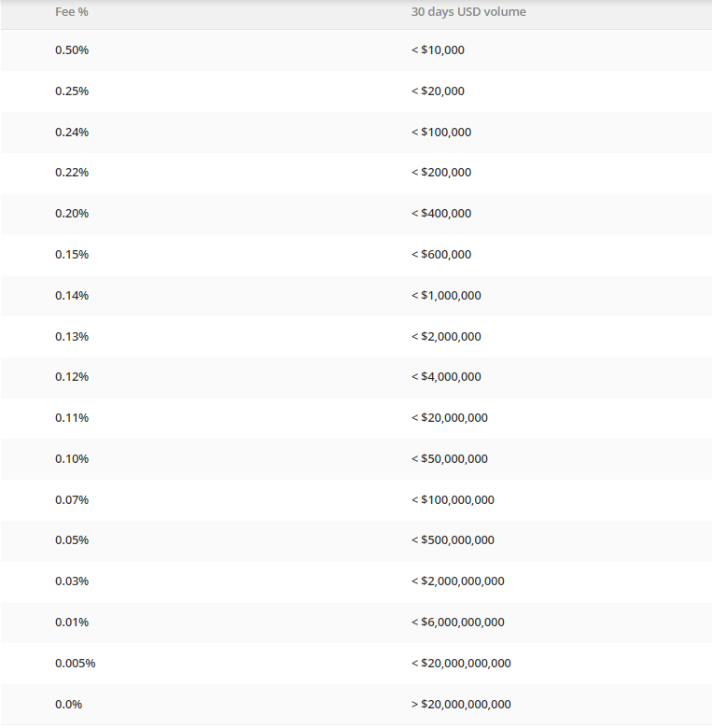Click the '30 days USD volume' column header
The height and width of the screenshot is (728, 712).
pyautogui.click(x=468, y=12)
